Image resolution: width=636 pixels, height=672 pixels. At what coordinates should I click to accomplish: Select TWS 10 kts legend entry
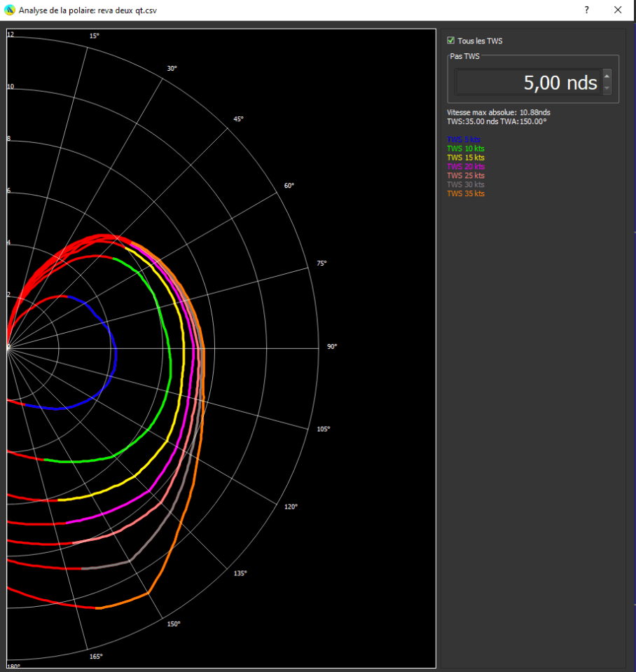coord(466,149)
